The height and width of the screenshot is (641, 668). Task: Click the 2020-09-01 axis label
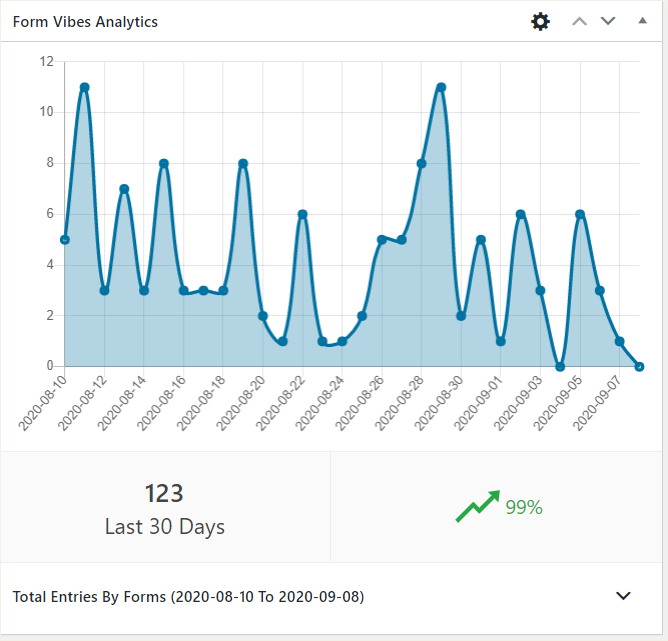tap(479, 403)
